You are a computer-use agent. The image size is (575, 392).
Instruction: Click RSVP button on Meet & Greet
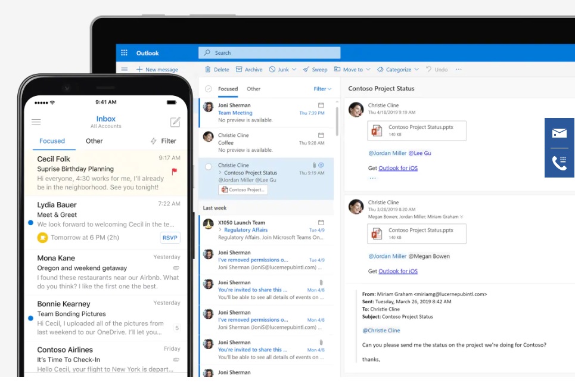coord(170,238)
